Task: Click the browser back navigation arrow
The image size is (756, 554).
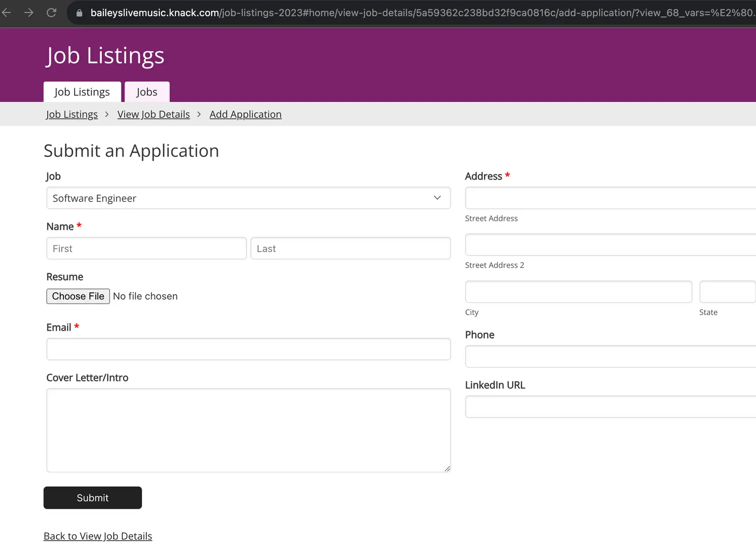Action: point(6,13)
